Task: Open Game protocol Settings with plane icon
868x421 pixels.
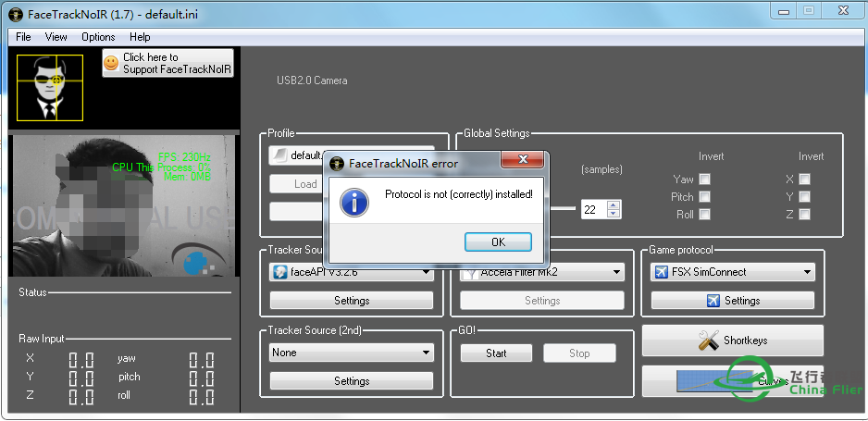Action: tap(732, 301)
